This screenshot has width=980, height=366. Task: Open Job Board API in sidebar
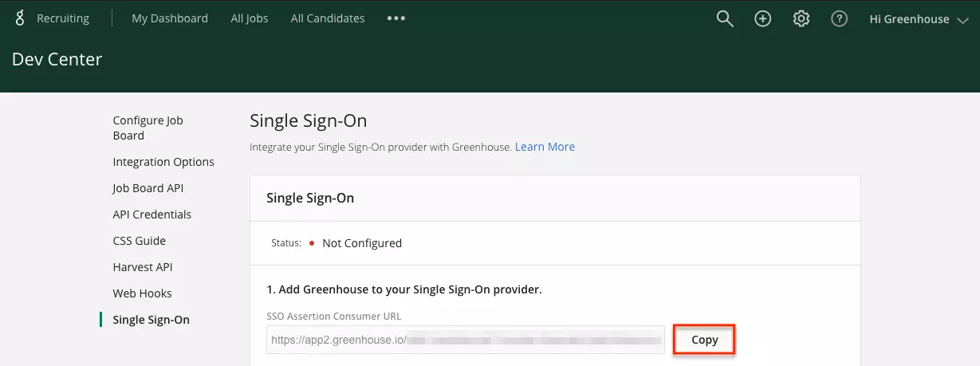(x=148, y=188)
